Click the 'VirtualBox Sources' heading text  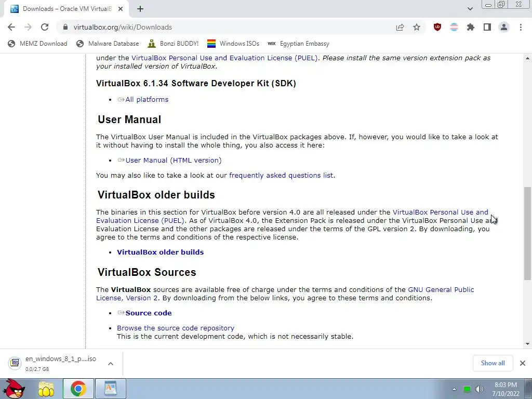[x=147, y=272]
